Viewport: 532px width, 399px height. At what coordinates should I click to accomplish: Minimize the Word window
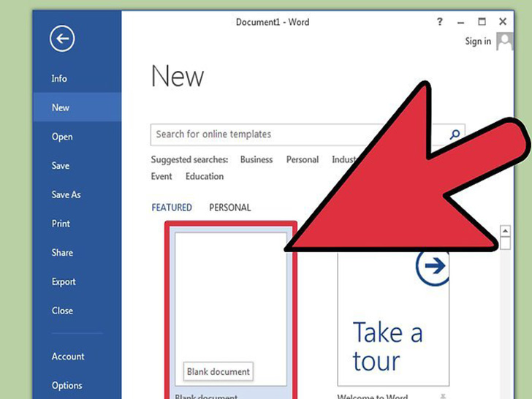click(460, 23)
